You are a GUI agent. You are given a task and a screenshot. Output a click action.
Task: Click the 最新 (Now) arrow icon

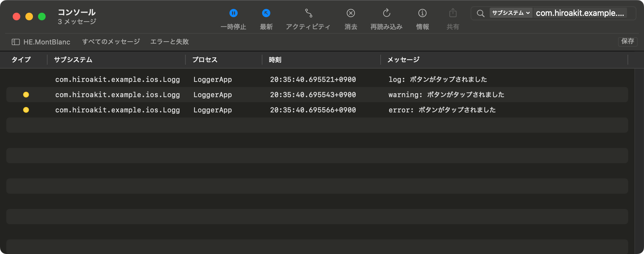266,13
